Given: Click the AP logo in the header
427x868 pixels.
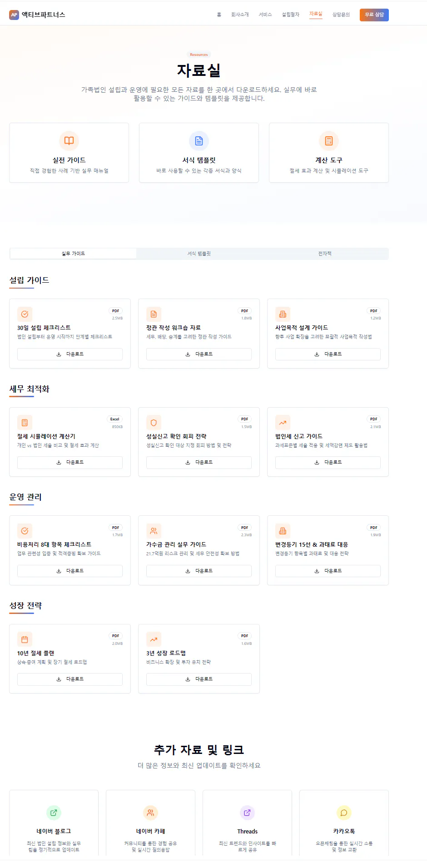Looking at the screenshot, I should click(x=13, y=15).
